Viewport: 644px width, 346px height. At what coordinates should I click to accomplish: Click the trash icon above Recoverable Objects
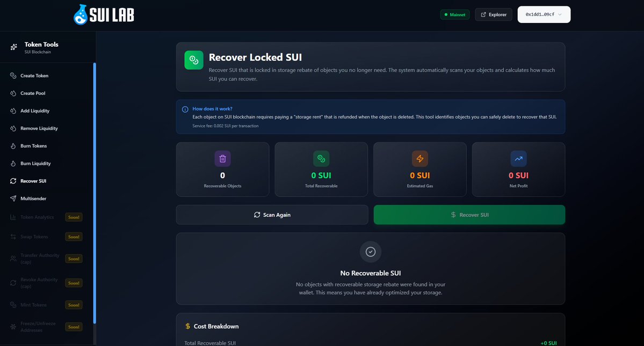coord(222,158)
